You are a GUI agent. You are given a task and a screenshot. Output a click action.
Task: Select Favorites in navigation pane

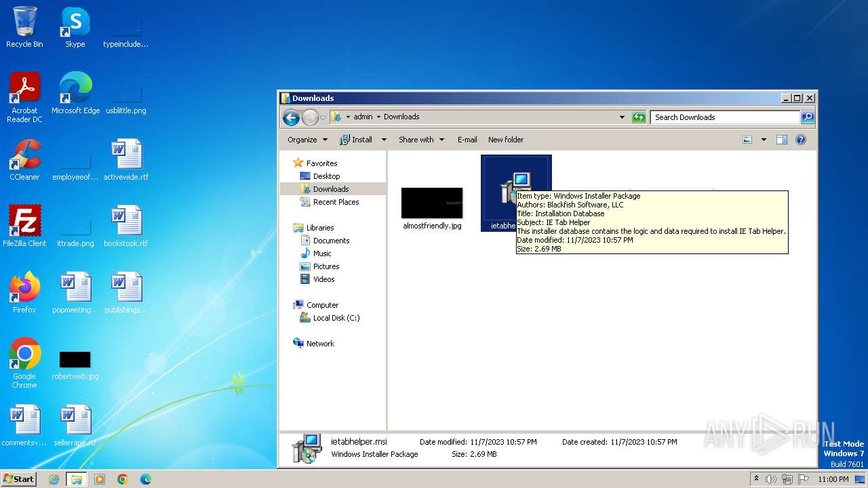click(x=321, y=163)
